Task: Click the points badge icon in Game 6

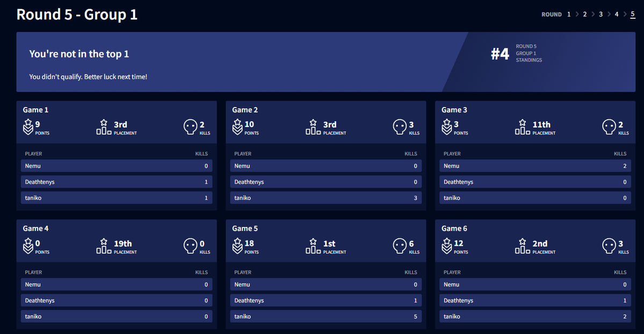Action: (447, 246)
